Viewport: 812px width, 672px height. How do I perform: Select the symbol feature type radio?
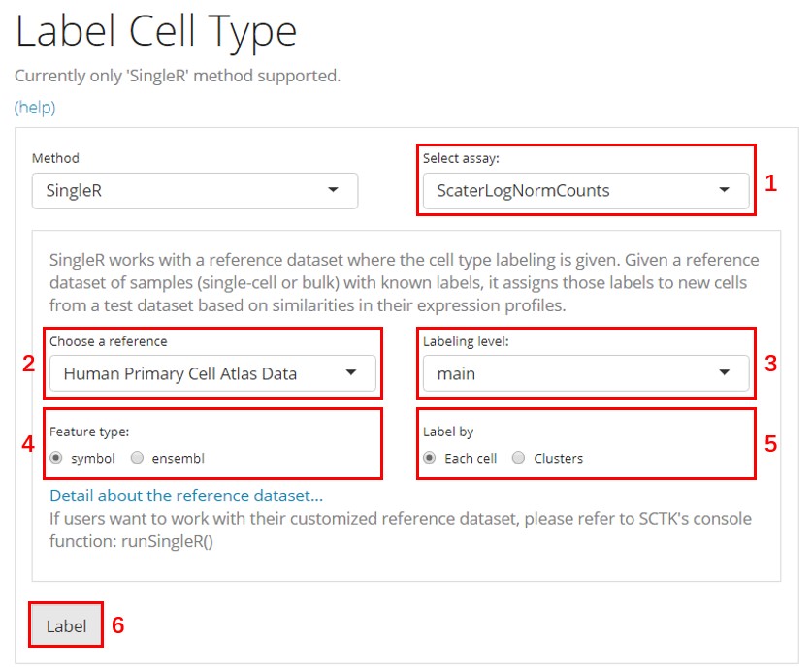(x=56, y=458)
